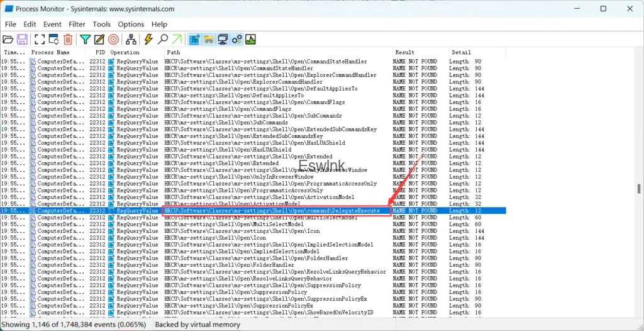
Task: Toggle Show Network Activity
Action: [222, 40]
